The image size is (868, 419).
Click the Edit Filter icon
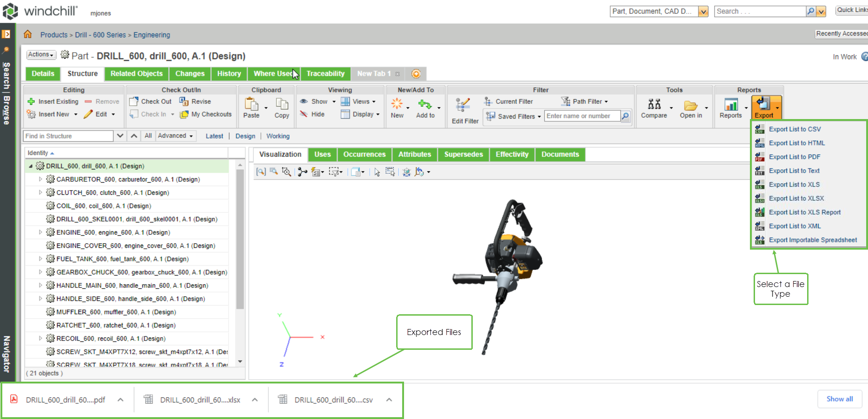[x=463, y=105]
